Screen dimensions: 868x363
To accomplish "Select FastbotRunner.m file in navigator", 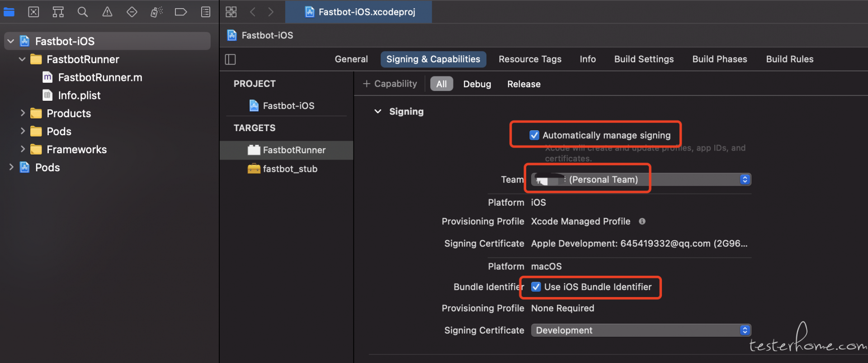I will [x=100, y=77].
